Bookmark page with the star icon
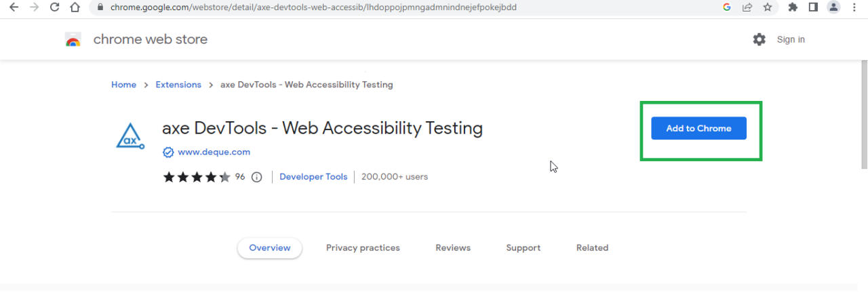The width and height of the screenshot is (868, 292). click(767, 7)
